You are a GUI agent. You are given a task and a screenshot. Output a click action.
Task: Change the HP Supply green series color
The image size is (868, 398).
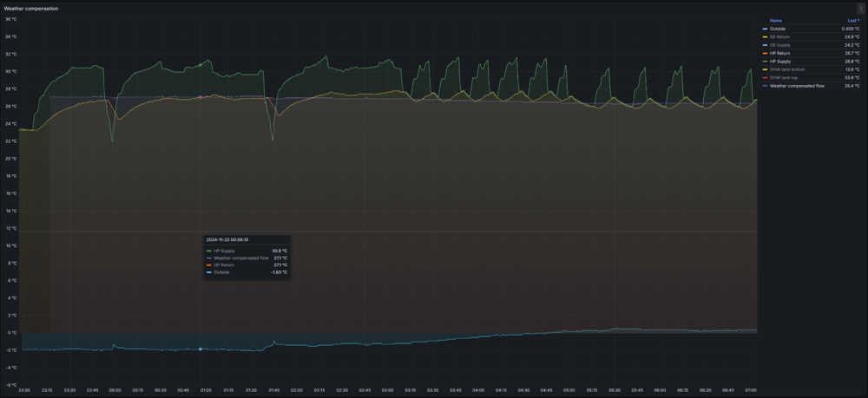pyautogui.click(x=765, y=62)
